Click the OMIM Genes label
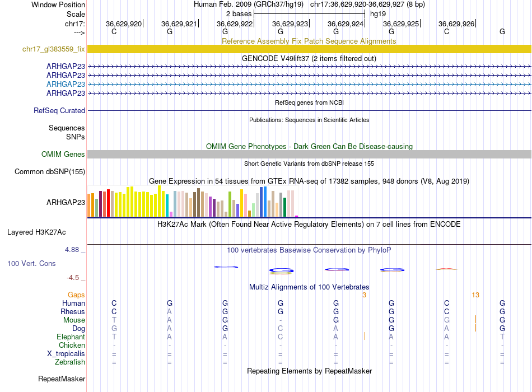This screenshot has height=392, width=532. (63, 155)
